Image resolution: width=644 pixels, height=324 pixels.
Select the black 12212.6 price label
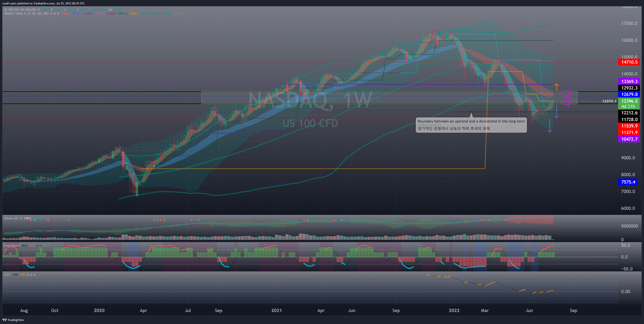click(629, 113)
